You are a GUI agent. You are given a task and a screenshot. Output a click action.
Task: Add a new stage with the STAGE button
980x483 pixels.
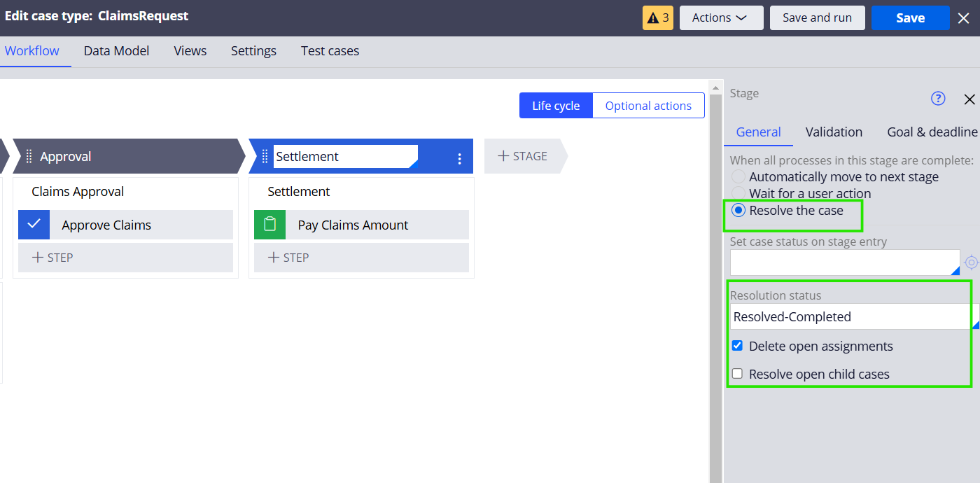(524, 156)
